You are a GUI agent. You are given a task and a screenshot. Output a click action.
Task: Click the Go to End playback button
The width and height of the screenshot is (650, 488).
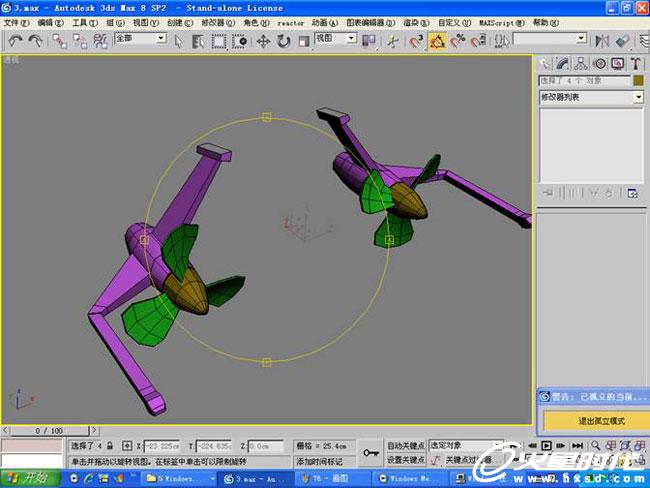point(577,446)
